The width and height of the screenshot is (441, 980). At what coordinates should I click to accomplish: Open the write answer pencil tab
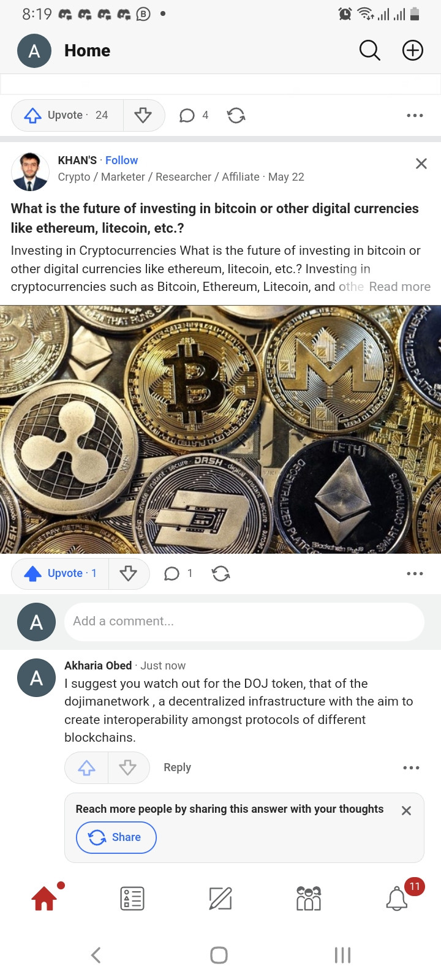click(221, 898)
